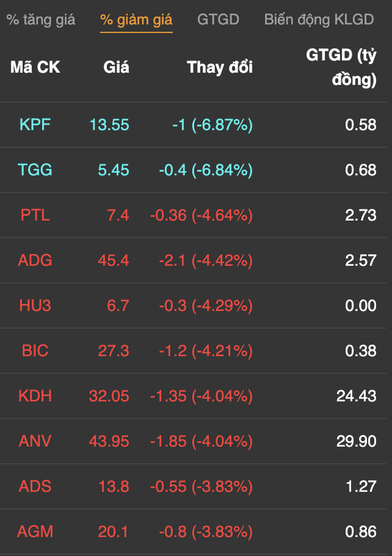Image resolution: width=392 pixels, height=556 pixels.
Task: Sort by the Giá column header
Action: (x=116, y=67)
